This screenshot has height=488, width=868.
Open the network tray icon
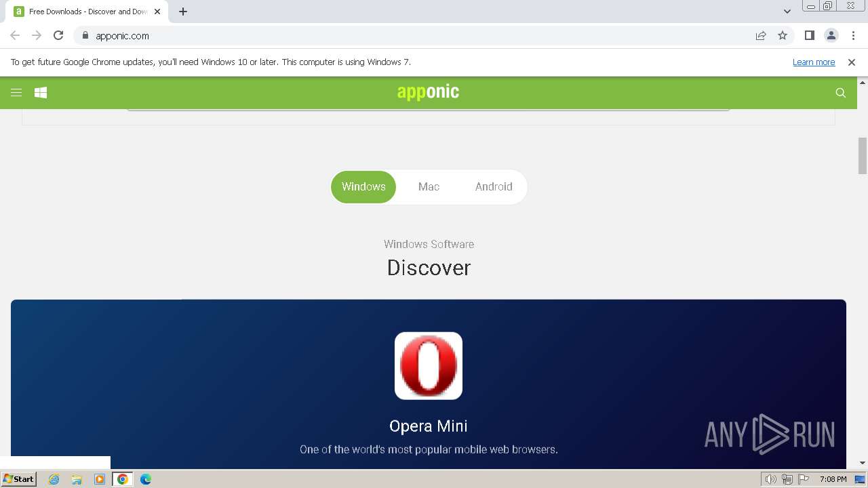coord(787,479)
